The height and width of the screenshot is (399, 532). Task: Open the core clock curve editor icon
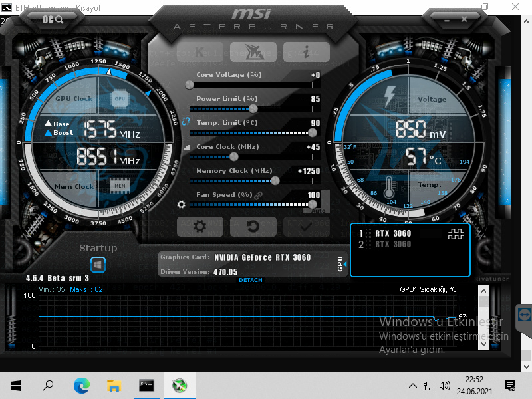tap(187, 147)
